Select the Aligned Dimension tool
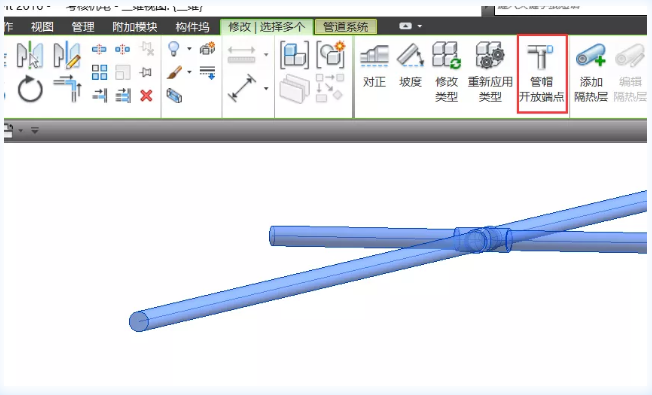652x395 pixels. point(242,88)
